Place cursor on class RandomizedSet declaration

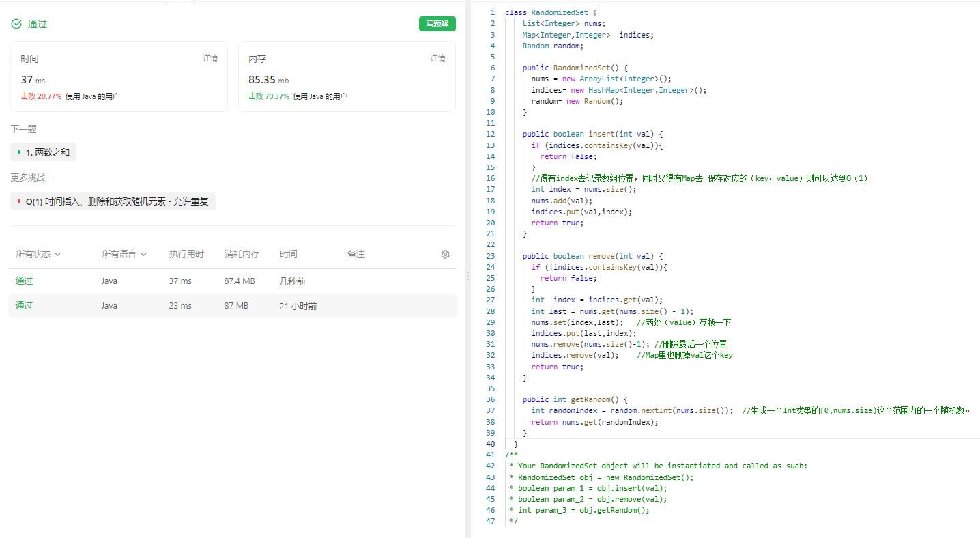[x=551, y=12]
